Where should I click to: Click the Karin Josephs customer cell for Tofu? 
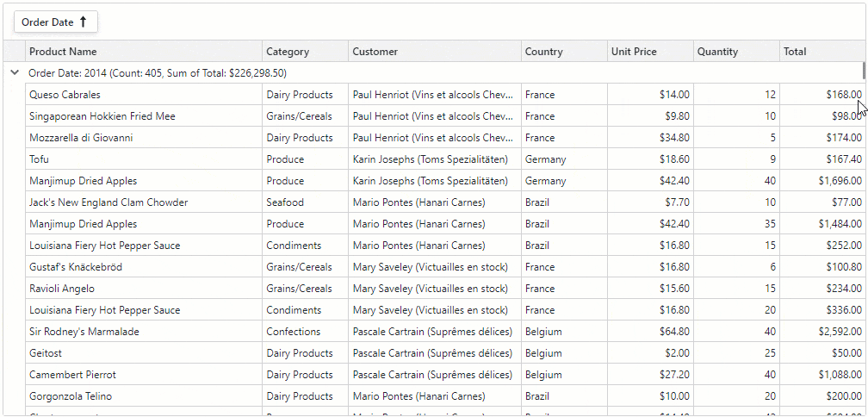coord(431,159)
